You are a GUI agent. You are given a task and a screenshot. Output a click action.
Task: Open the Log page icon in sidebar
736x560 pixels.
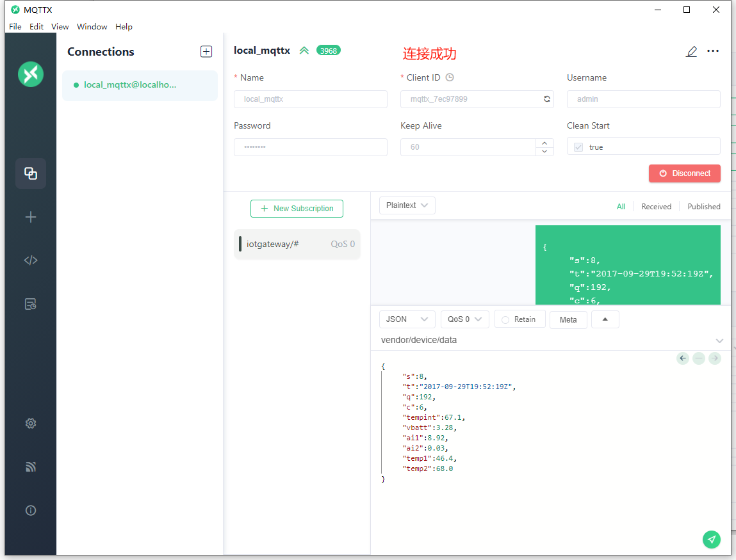click(x=31, y=304)
